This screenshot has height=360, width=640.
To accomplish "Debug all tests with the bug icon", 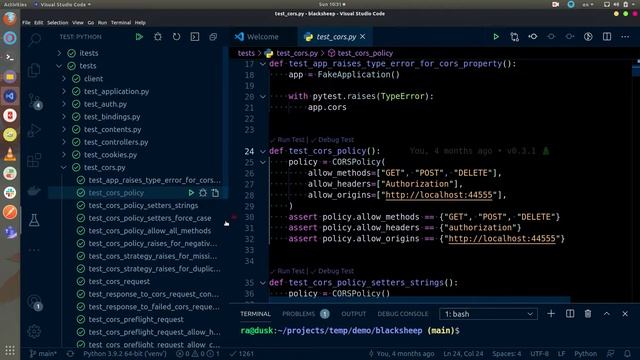I will [158, 37].
